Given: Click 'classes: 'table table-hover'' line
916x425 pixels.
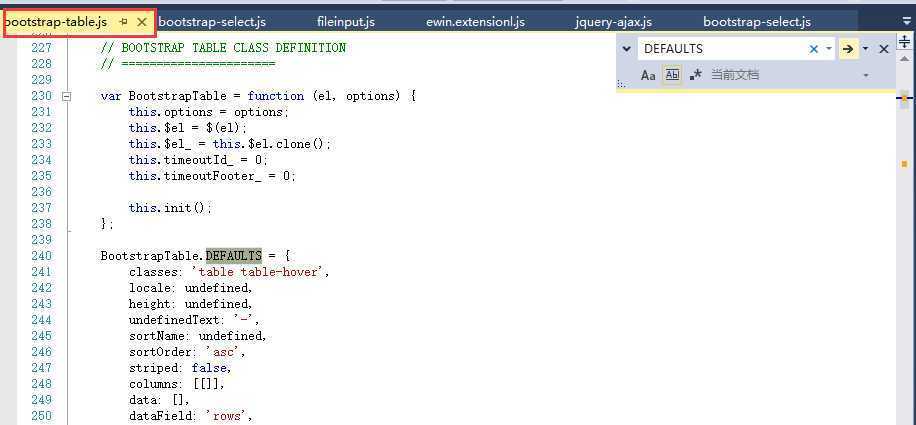Looking at the screenshot, I should pos(229,272).
